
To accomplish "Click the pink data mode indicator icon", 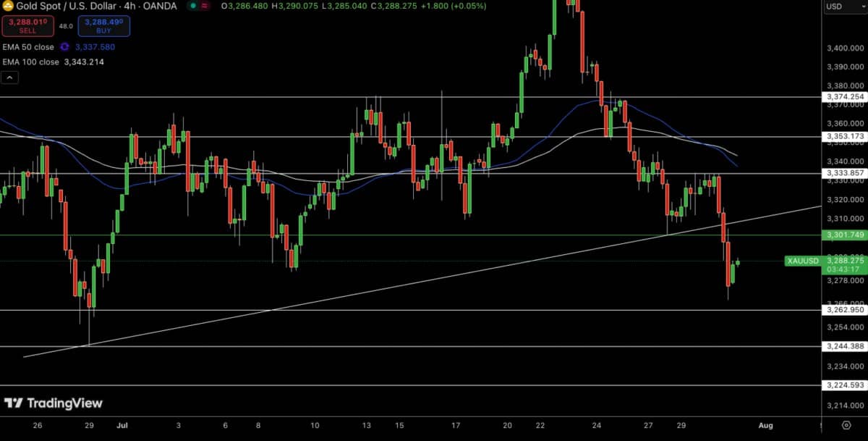I will [205, 6].
